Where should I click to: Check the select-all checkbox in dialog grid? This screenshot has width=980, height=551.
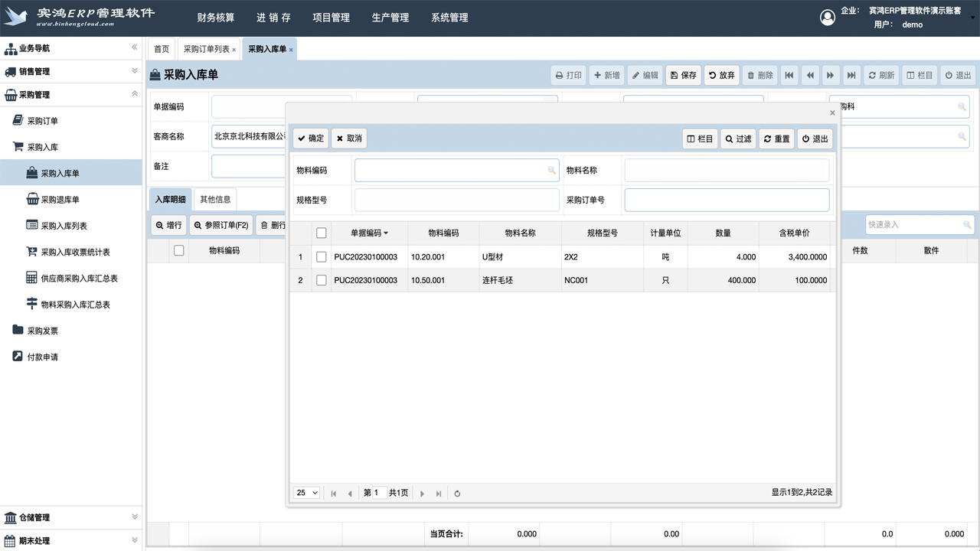click(321, 233)
